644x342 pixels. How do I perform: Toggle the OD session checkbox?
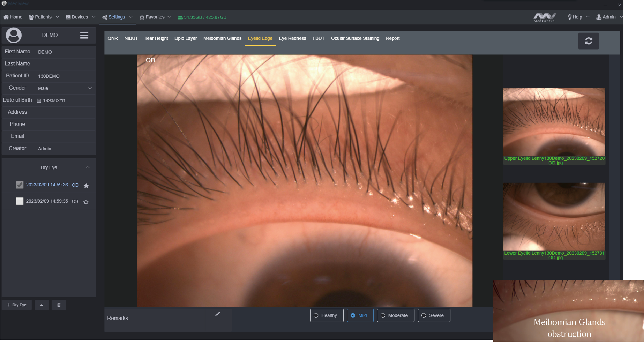20,185
